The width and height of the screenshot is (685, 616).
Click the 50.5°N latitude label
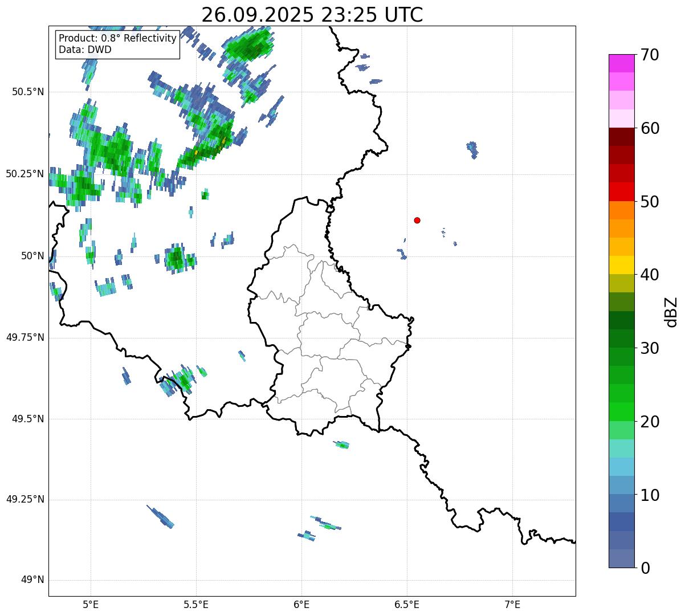point(28,92)
